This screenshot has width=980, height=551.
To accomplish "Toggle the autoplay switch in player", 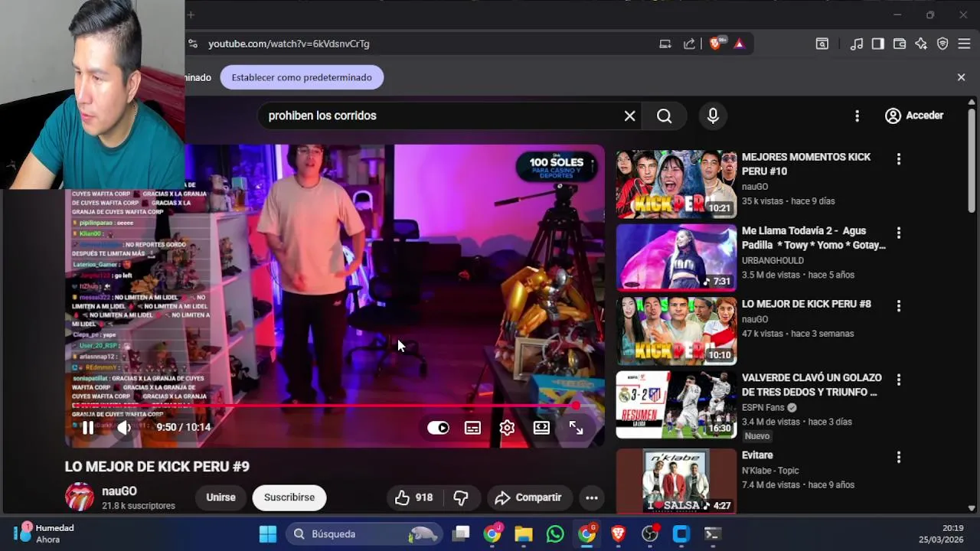I will pos(438,428).
